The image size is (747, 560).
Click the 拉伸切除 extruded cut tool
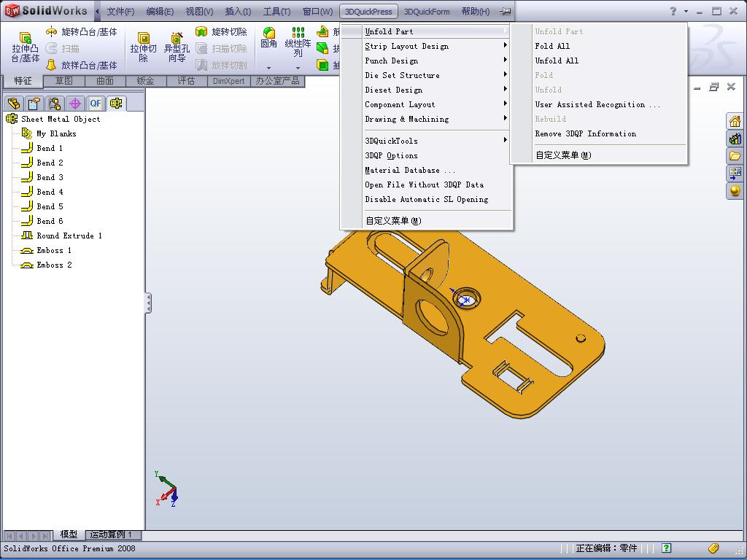[144, 47]
